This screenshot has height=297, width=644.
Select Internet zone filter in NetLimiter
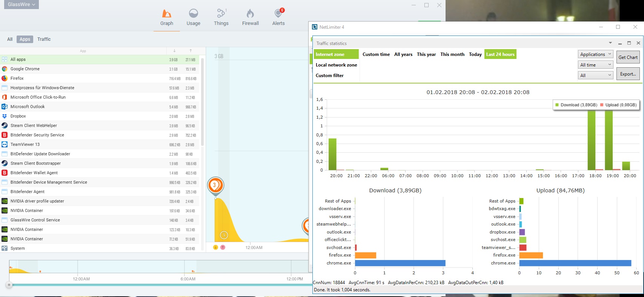pos(336,54)
